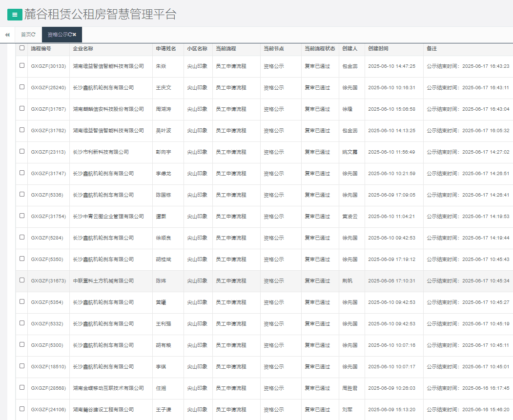513x420 pixels.
Task: Tick the checkbox for row GXGZF(24106)
Action: tap(22, 409)
